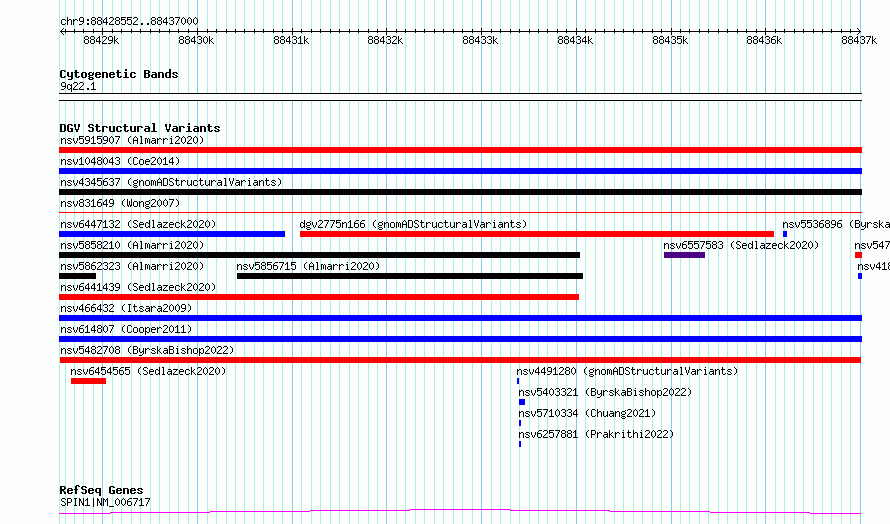Click the small blue nsv5536896 marker
Viewport: 890px width, 524px height.
(785, 234)
